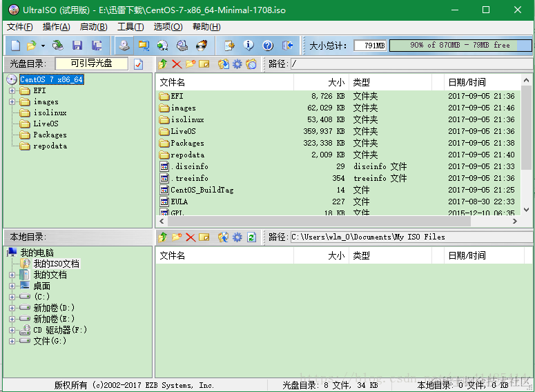Click the Burn CD/DVD image flame icon
Viewport: 535px width, 392px height.
click(x=202, y=46)
